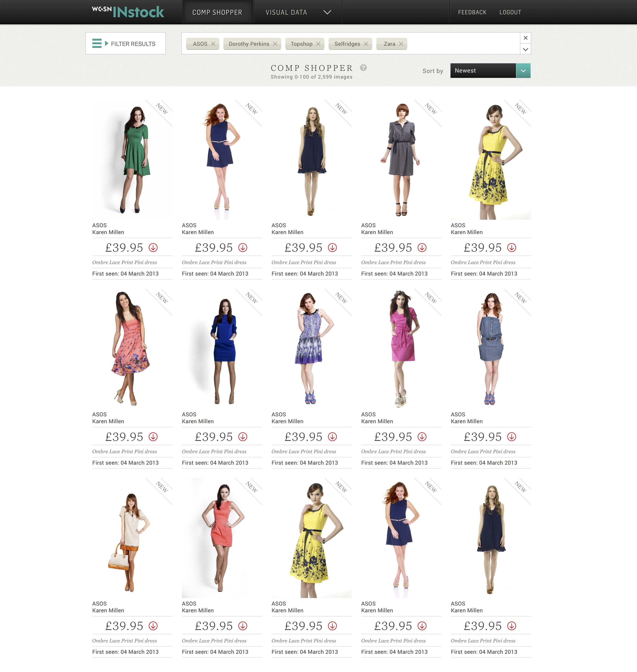Click price-drop icon on magenta dress item
This screenshot has width=637, height=672.
coord(422,437)
